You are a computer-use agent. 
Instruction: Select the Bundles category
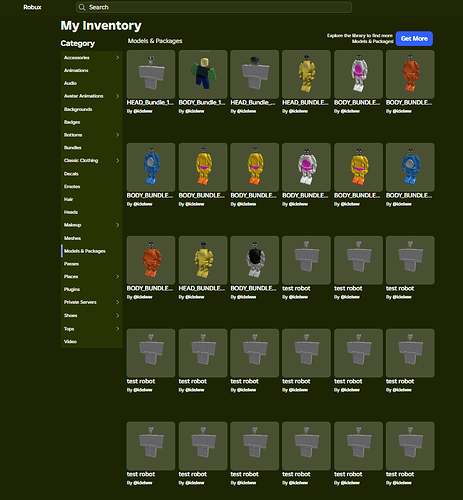[x=73, y=148]
